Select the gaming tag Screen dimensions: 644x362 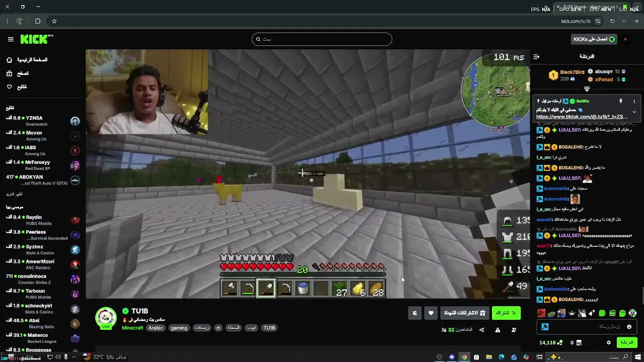(x=179, y=328)
